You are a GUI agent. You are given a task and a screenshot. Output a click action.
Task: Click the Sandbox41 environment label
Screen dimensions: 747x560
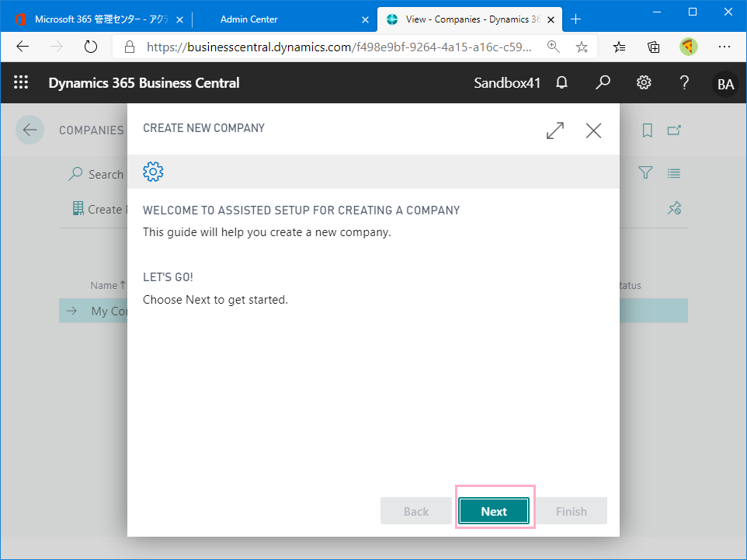coord(507,83)
